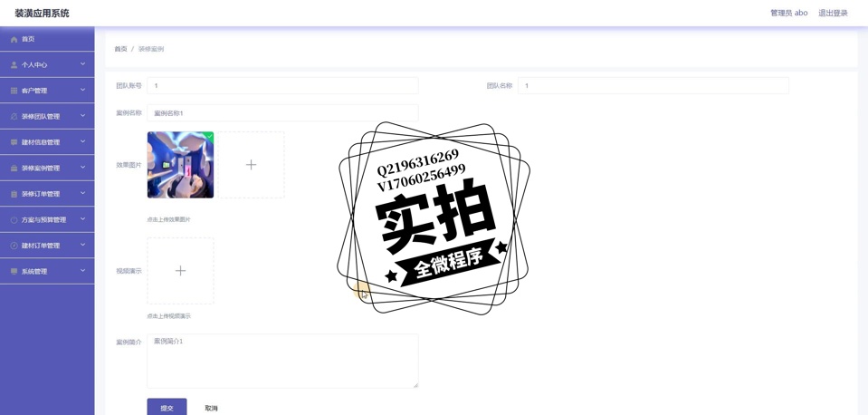This screenshot has width=868, height=415.
Task: Open the 客户管理 menu
Action: click(x=47, y=91)
